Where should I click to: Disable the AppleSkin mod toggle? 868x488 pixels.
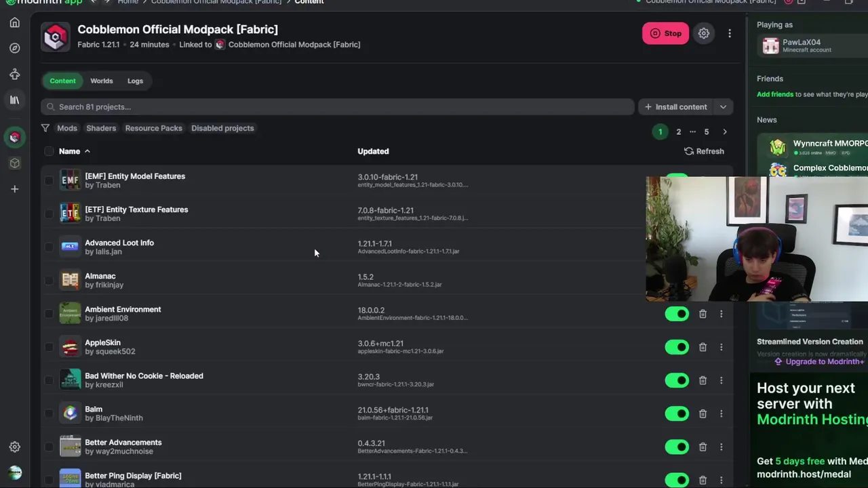tap(677, 347)
